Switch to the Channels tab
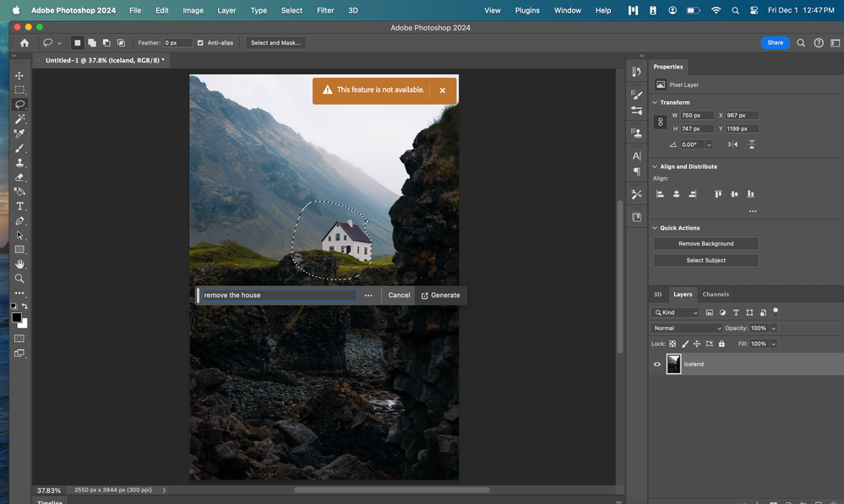This screenshot has height=504, width=844. [716, 295]
